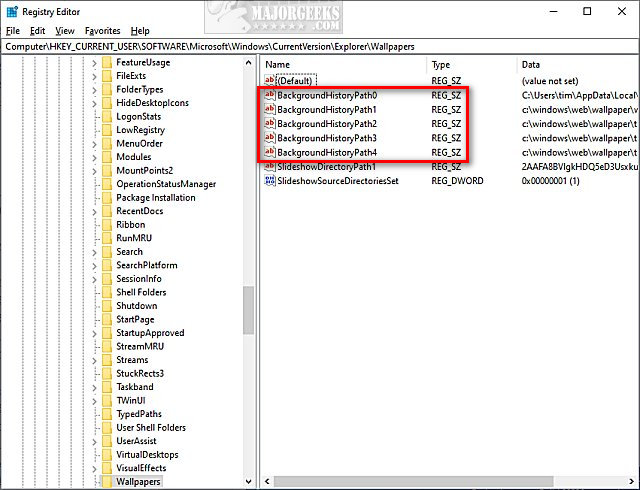Select the StreamMRU key

pos(140,347)
